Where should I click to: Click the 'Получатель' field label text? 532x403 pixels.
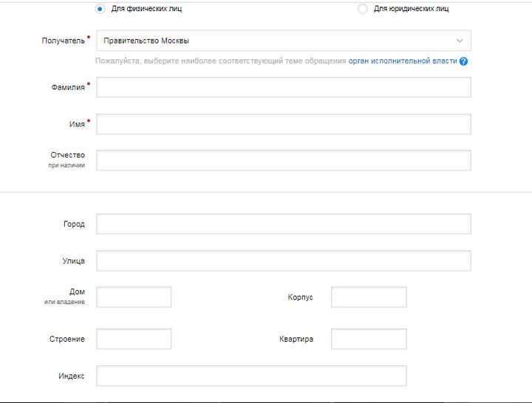[x=63, y=41]
